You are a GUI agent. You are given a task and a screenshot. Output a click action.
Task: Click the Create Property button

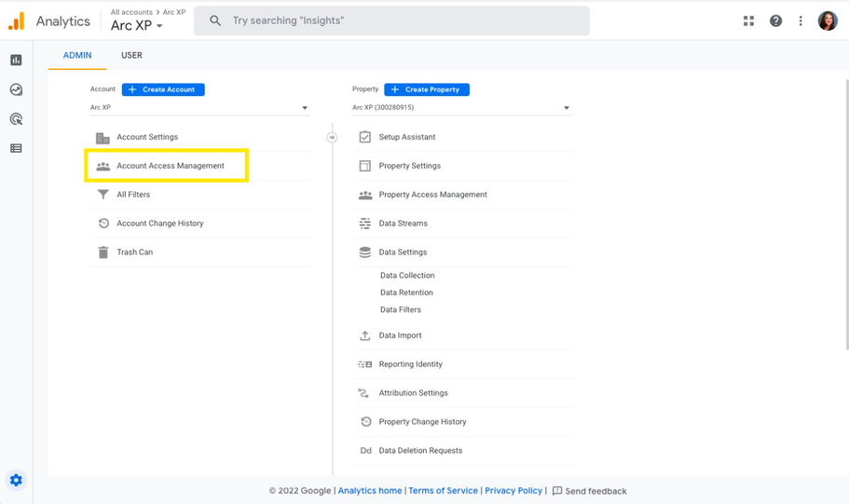427,89
